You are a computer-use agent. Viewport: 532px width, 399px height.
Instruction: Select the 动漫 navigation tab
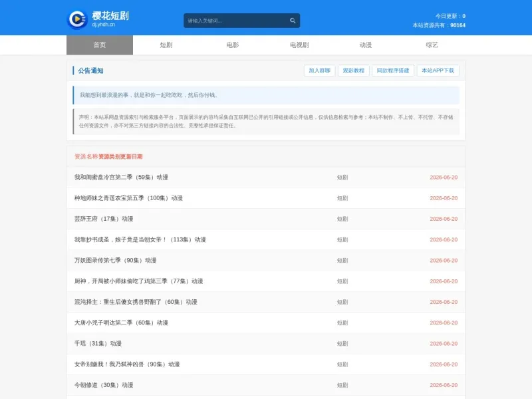[366, 45]
